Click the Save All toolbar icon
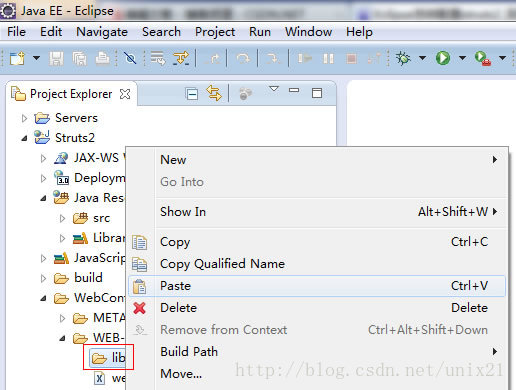The height and width of the screenshot is (390, 516). click(x=80, y=59)
